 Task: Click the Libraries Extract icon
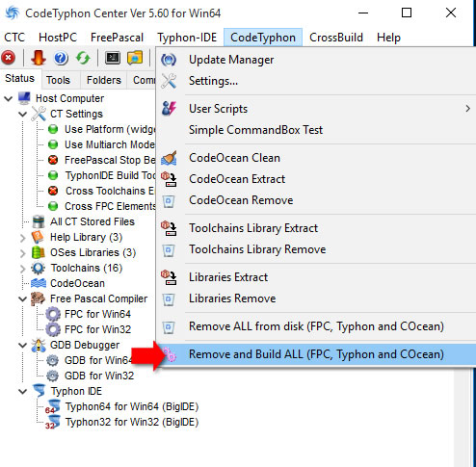(169, 277)
